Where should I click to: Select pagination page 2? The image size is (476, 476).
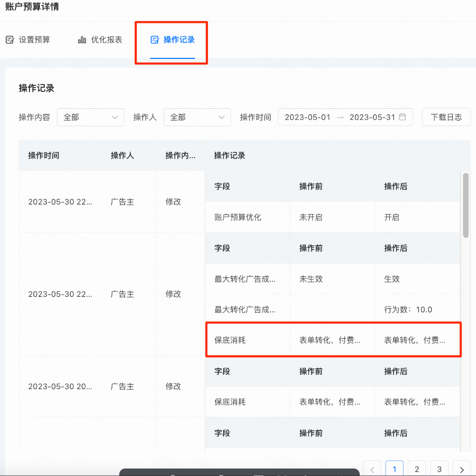(417, 470)
